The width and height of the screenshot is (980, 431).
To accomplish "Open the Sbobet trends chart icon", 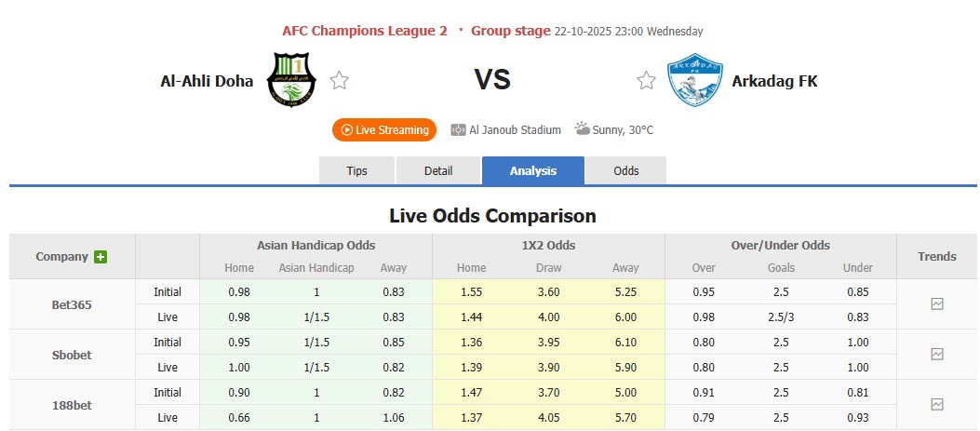I will pos(937,354).
